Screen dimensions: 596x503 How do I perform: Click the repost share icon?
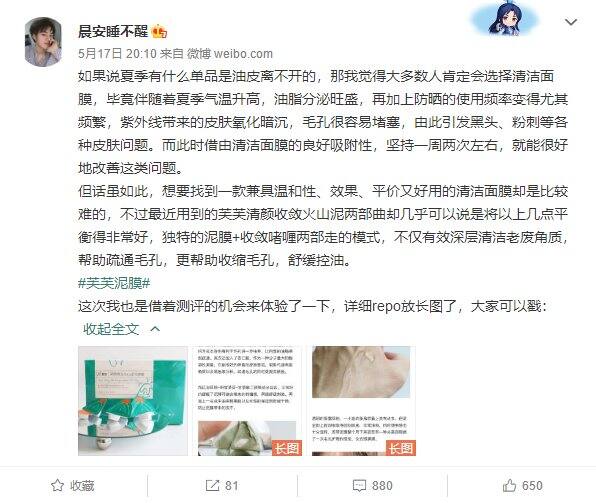click(212, 486)
